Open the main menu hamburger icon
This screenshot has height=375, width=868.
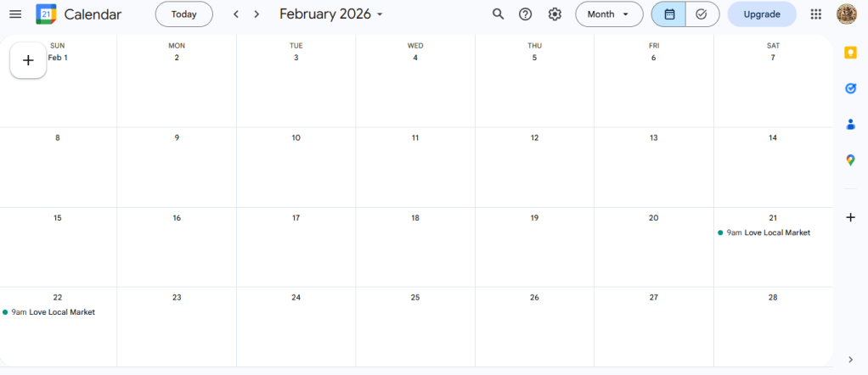click(15, 14)
